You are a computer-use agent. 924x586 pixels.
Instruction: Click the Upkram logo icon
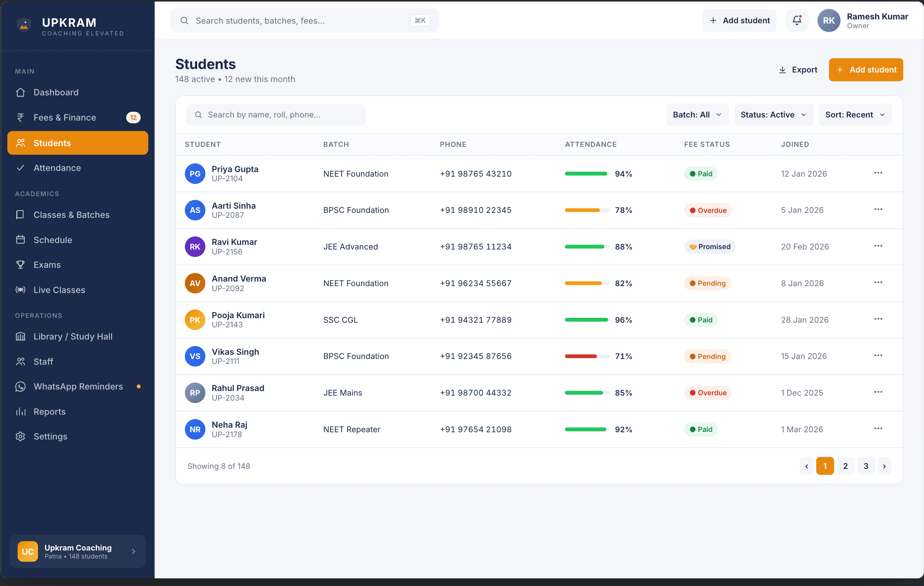click(24, 25)
